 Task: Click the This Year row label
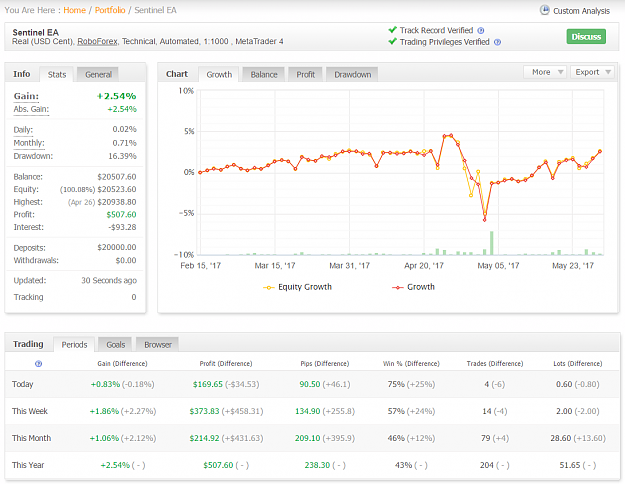[28, 465]
